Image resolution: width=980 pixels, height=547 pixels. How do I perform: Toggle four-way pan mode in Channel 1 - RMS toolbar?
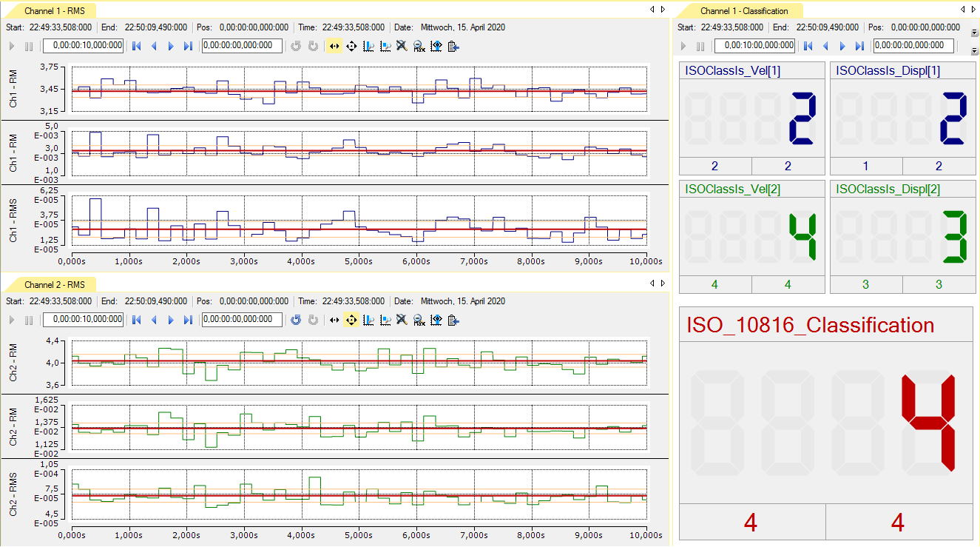pyautogui.click(x=351, y=46)
